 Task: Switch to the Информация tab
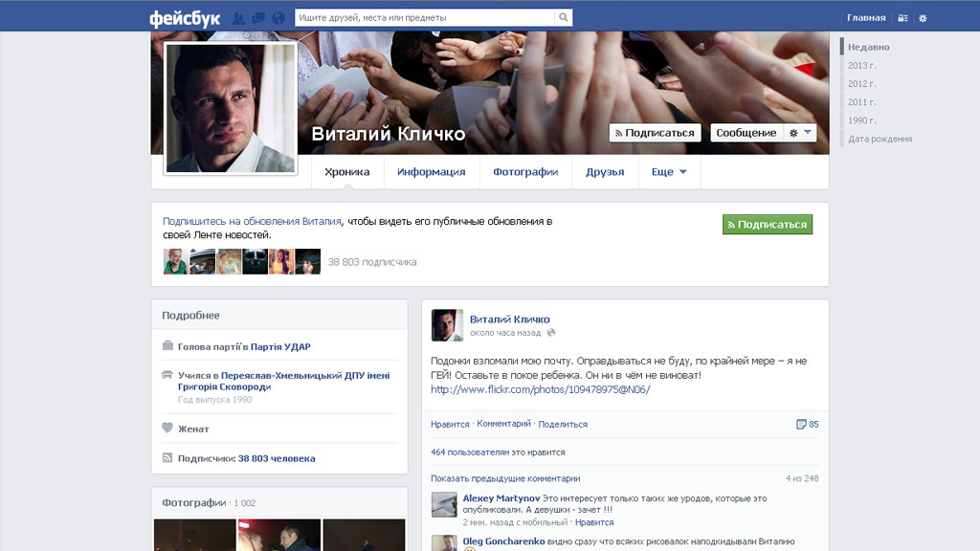tap(431, 172)
